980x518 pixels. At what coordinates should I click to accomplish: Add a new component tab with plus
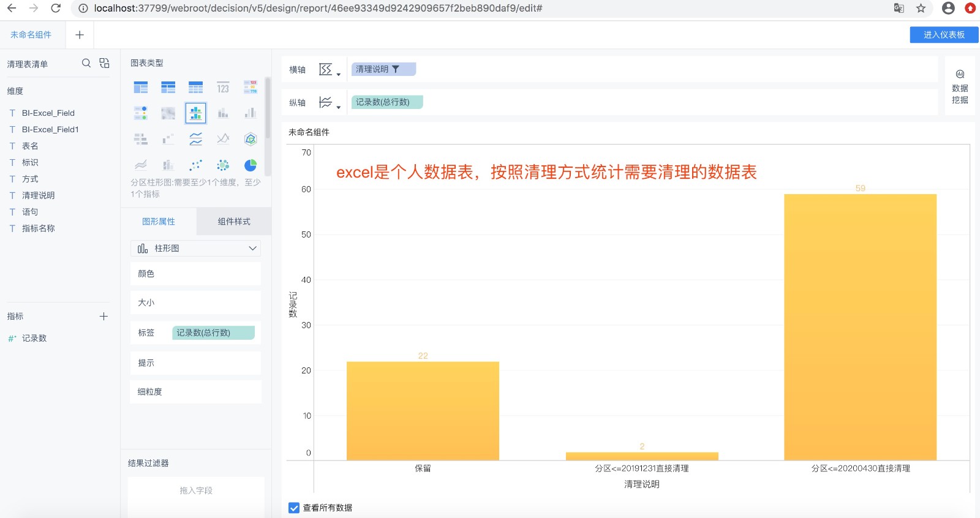tap(80, 35)
